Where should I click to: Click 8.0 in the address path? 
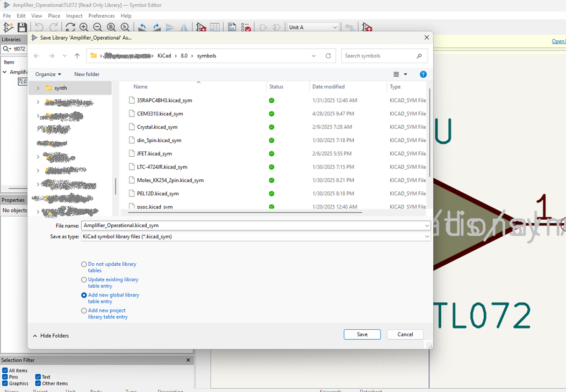(184, 56)
